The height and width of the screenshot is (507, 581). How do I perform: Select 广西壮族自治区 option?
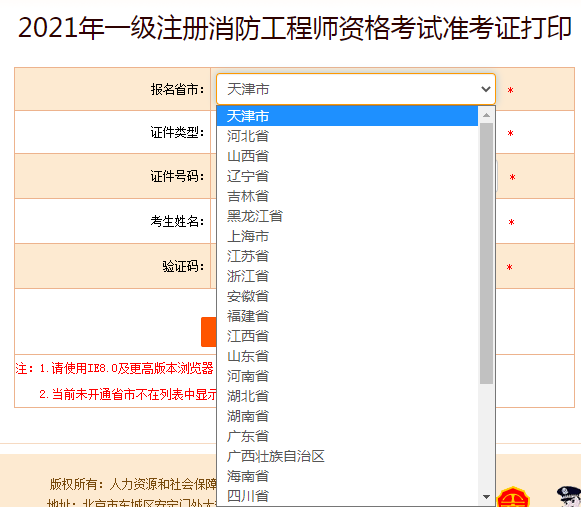pos(347,456)
